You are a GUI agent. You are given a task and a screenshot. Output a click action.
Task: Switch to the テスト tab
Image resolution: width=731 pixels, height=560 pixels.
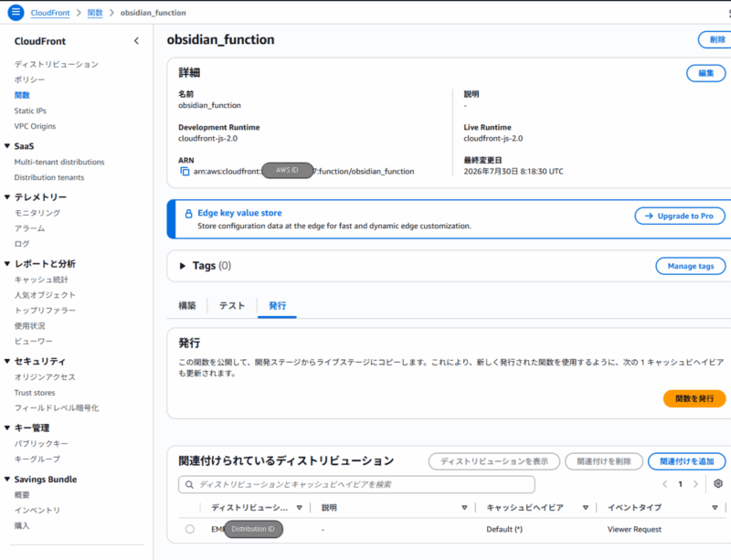[232, 306]
